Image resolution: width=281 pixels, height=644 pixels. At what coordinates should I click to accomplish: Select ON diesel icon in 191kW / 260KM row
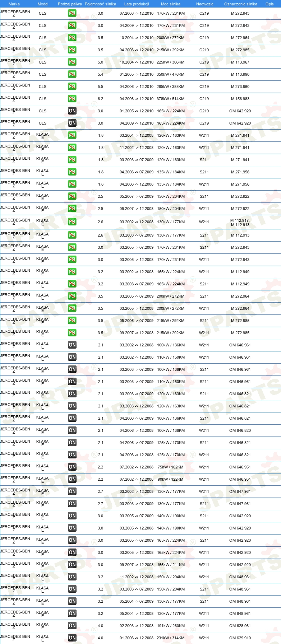pos(72,626)
